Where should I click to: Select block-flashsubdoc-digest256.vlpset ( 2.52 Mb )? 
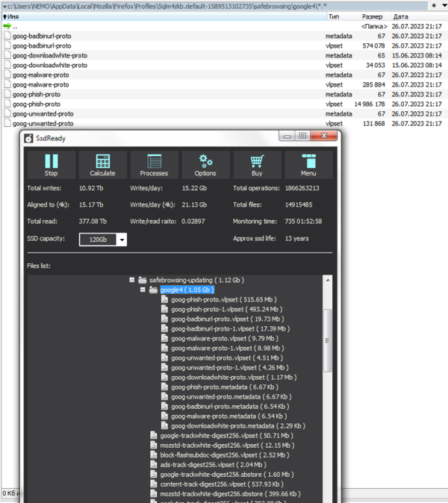(x=225, y=455)
